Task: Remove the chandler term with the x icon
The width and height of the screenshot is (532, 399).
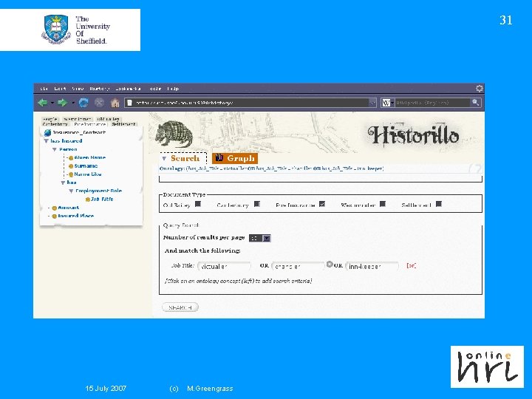Action: [329, 264]
